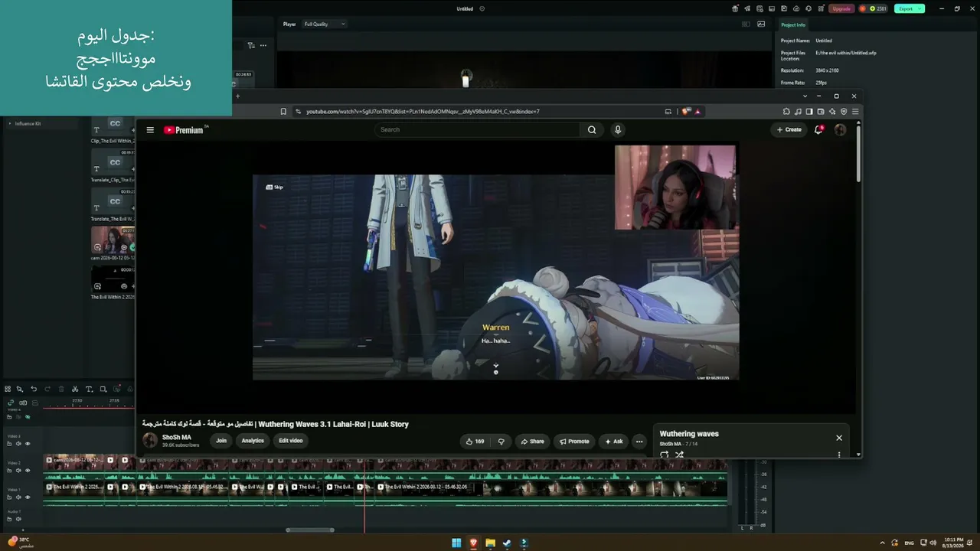This screenshot has height=551, width=980.
Task: Click the Filmora timeline horizontal scrollbar
Action: 310,530
